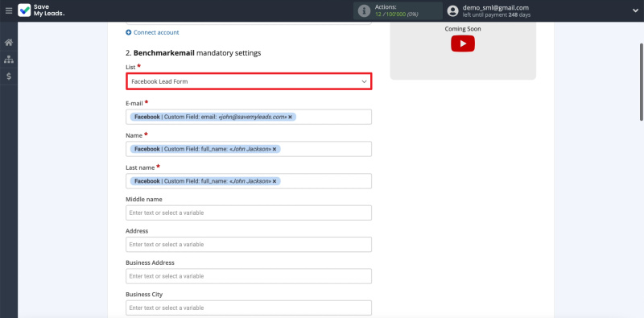The width and height of the screenshot is (644, 318).
Task: Focus the Middle name input field
Action: 249,213
